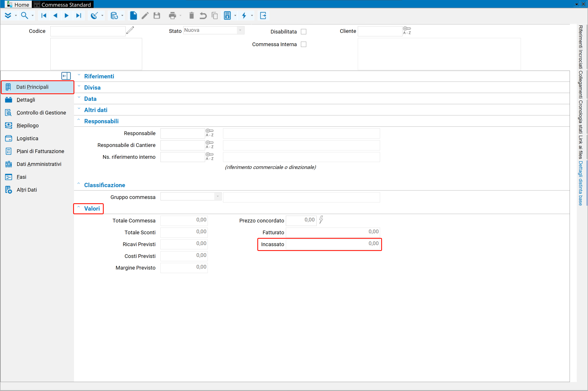Tick the Commessa Interna checkbox

click(303, 44)
